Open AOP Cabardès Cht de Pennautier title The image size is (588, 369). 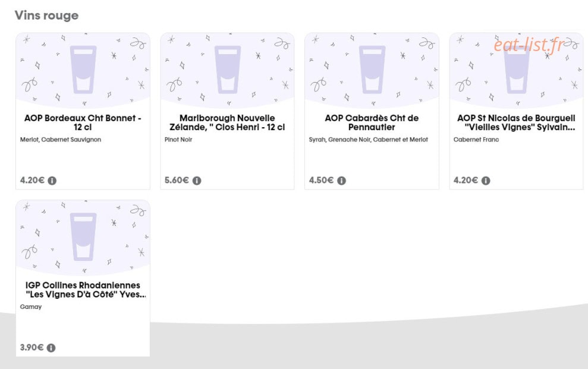[x=372, y=122]
